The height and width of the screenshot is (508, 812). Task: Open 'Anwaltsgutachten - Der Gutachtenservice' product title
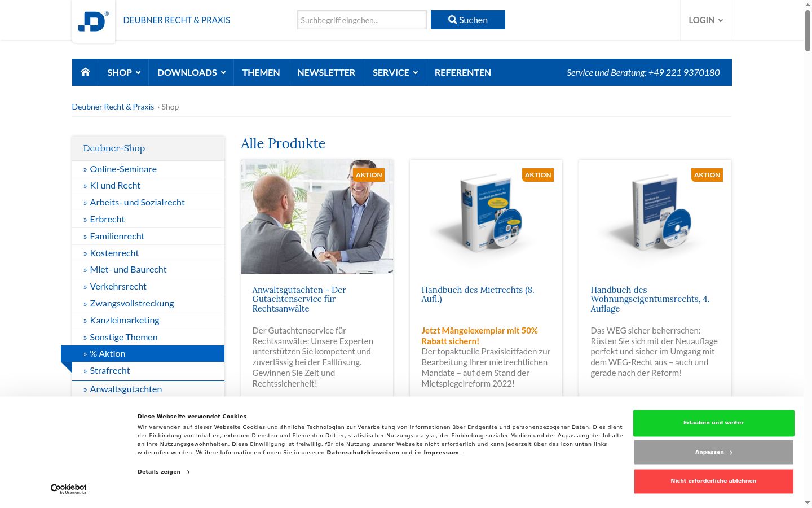(x=299, y=299)
